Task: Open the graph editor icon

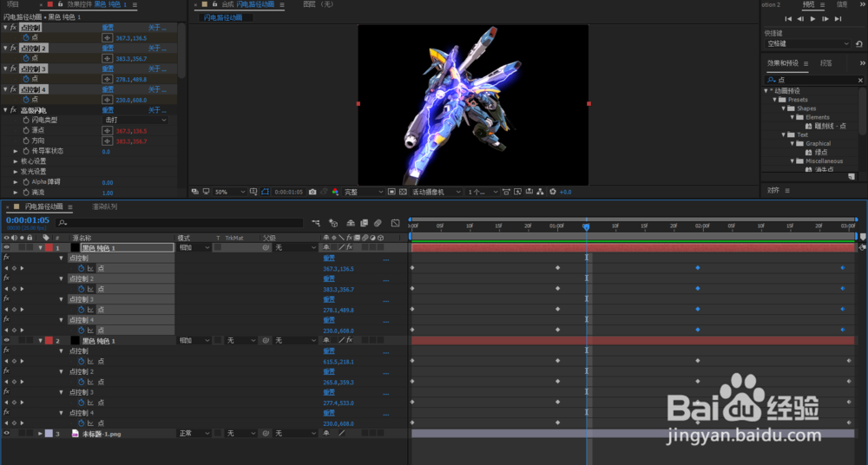Action: click(395, 223)
